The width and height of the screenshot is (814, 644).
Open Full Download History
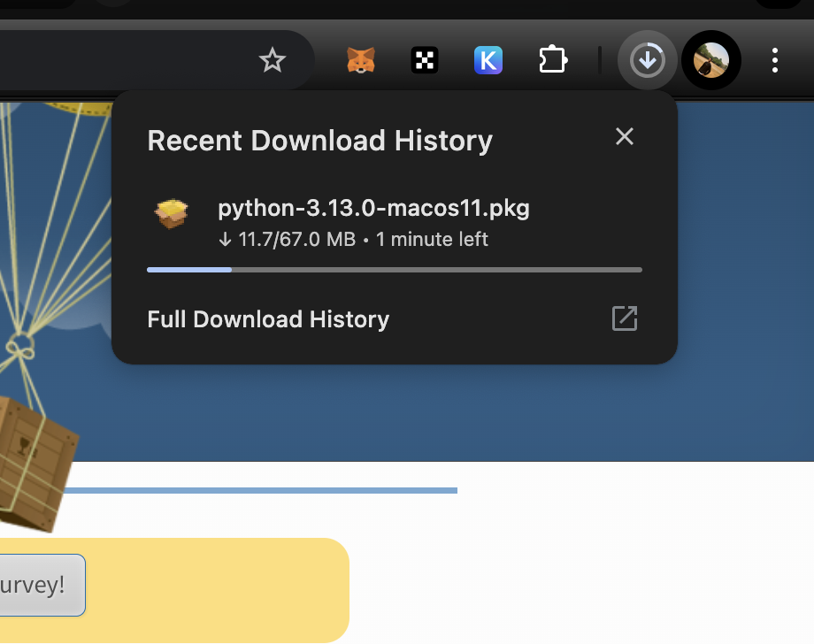tap(268, 319)
